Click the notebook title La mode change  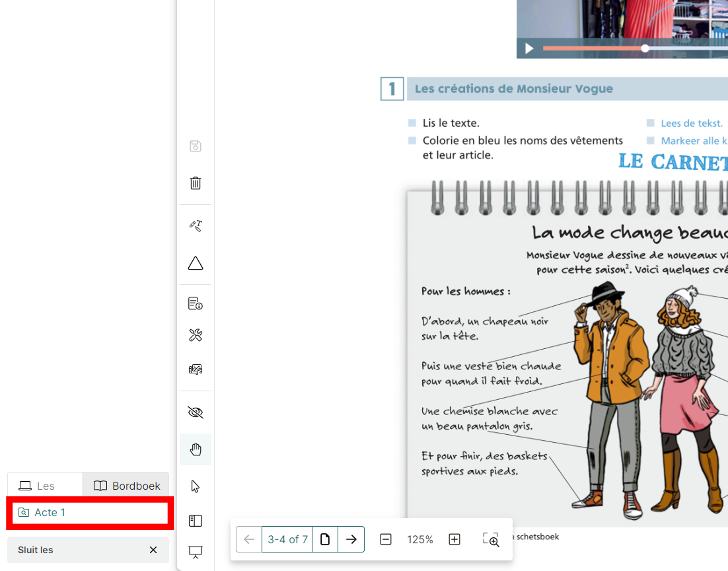pos(630,233)
